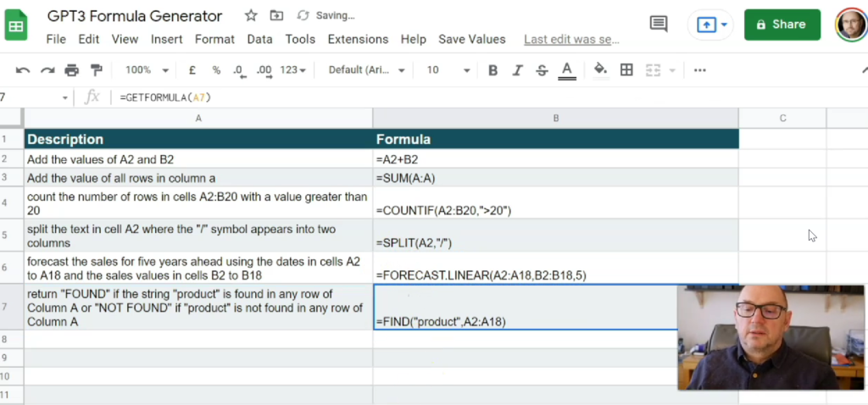Open the three-dot more toolbar options

click(x=699, y=70)
